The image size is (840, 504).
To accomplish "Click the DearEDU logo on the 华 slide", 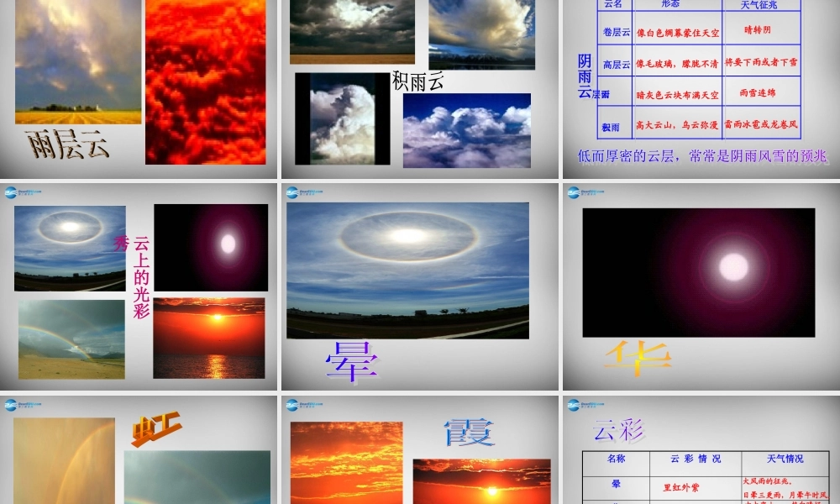I will 585,192.
